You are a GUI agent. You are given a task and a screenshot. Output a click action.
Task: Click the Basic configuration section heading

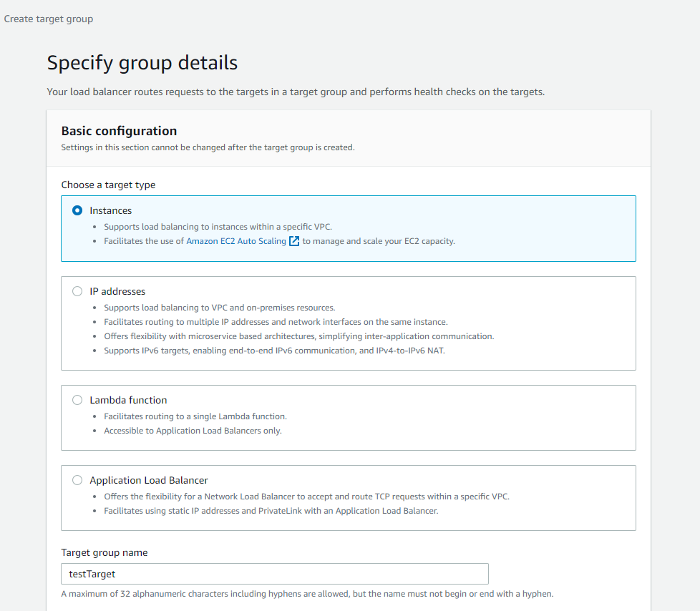[120, 131]
